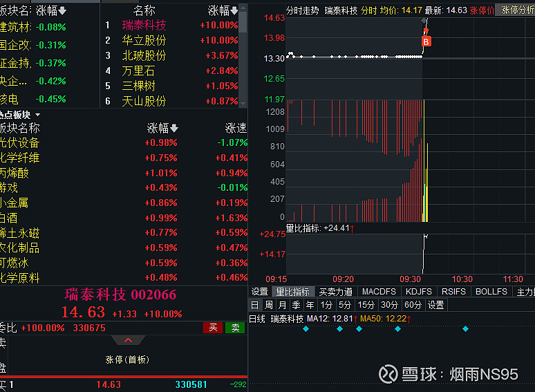The image size is (535, 392).
Task: Click the 涨停(首板) status label
Action: pyautogui.click(x=127, y=360)
